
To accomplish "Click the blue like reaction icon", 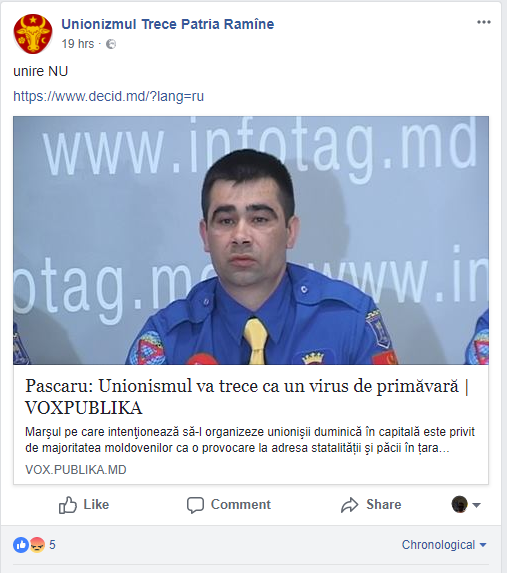I will (x=21, y=545).
